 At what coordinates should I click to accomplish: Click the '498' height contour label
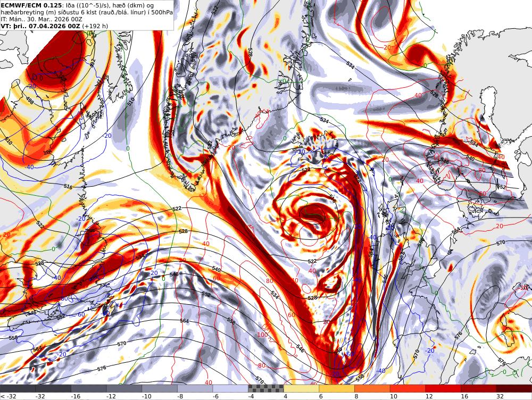pyautogui.click(x=30, y=102)
